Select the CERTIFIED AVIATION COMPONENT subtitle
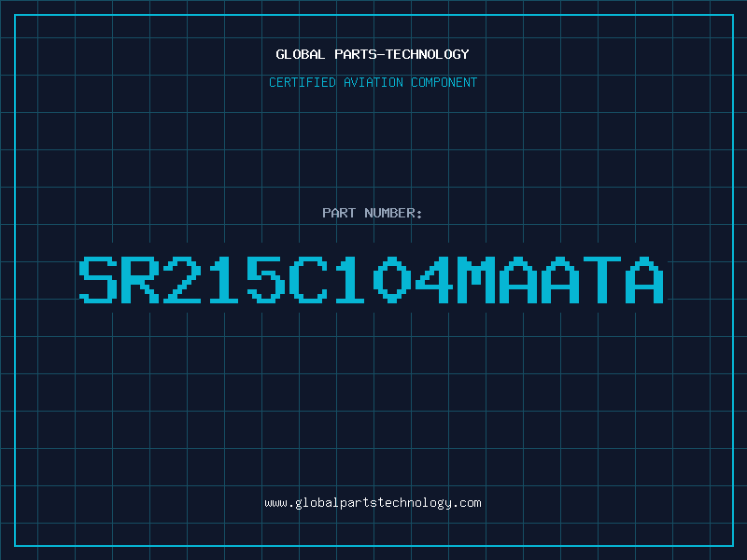 (373, 82)
